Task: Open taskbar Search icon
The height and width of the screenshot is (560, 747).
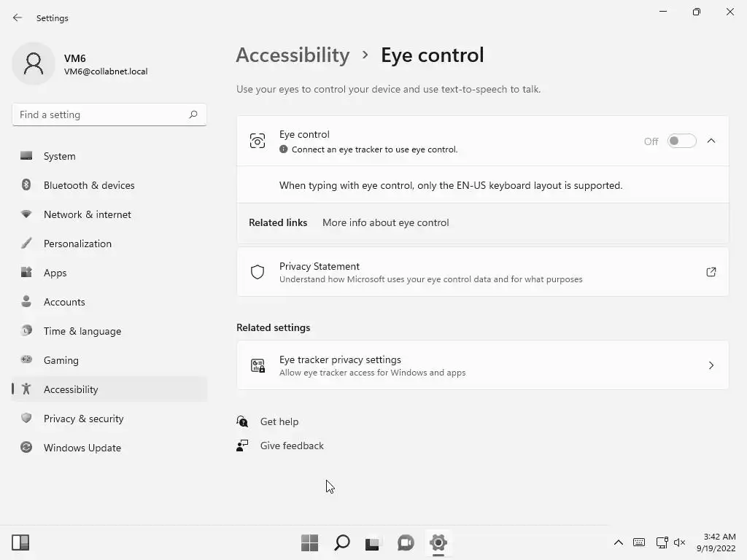Action: [x=341, y=542]
